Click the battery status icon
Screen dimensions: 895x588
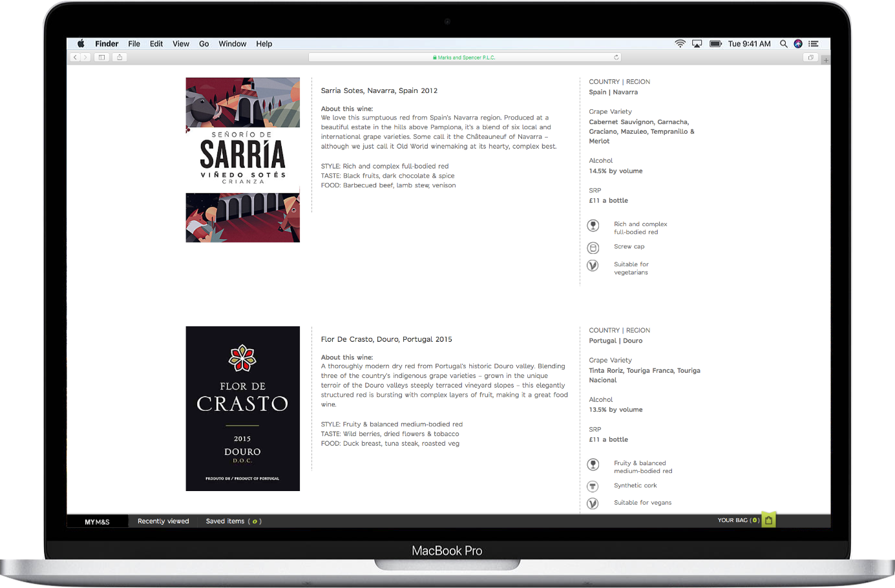715,44
